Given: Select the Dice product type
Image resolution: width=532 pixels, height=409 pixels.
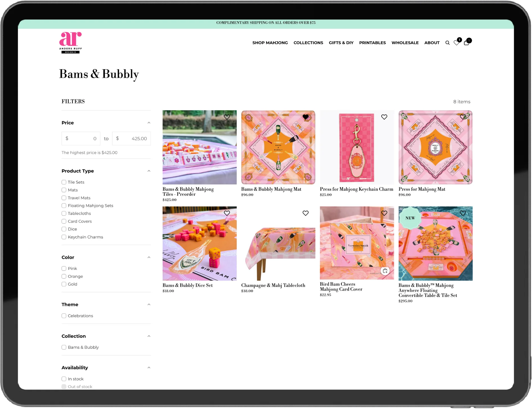Looking at the screenshot, I should (64, 229).
